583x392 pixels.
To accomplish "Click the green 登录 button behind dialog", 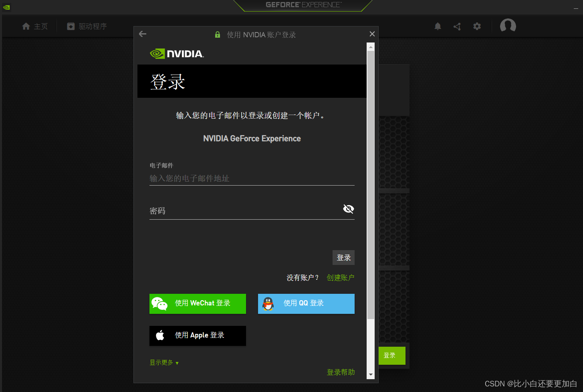I will 392,356.
